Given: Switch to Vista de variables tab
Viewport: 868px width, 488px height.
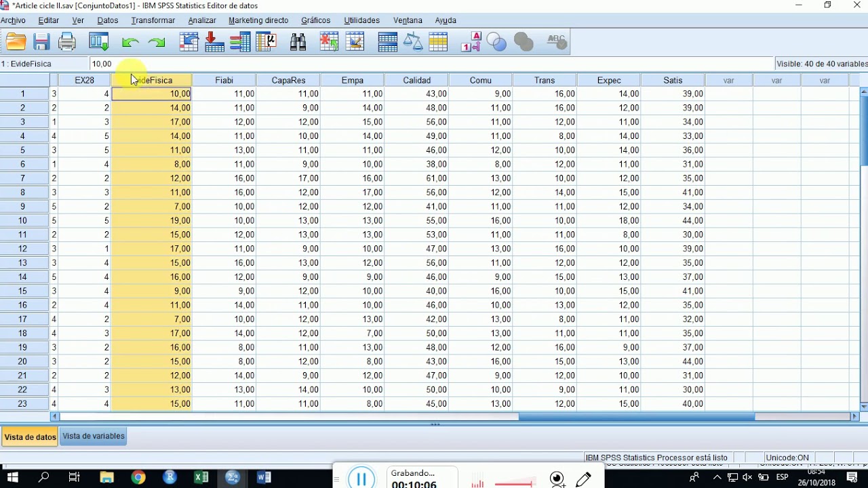Looking at the screenshot, I should 94,436.
